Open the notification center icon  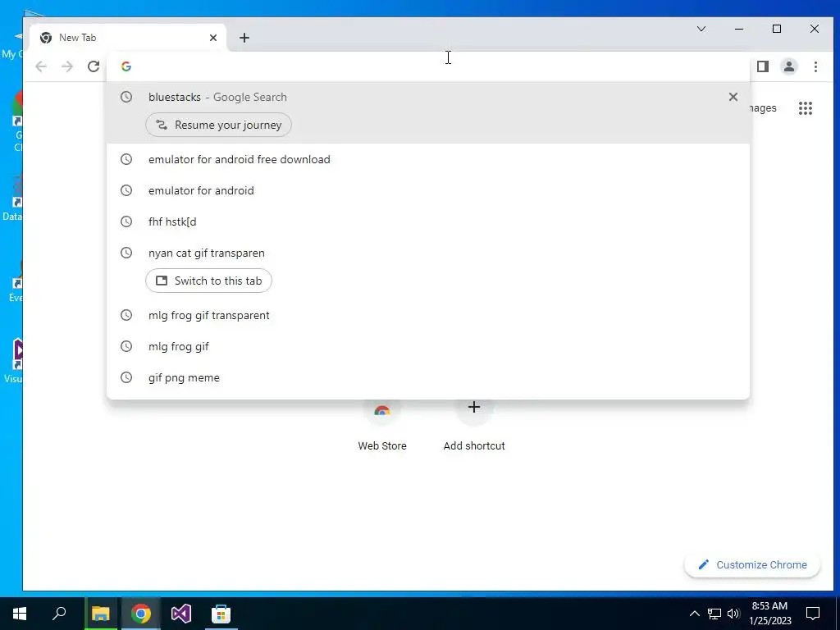[x=813, y=614]
